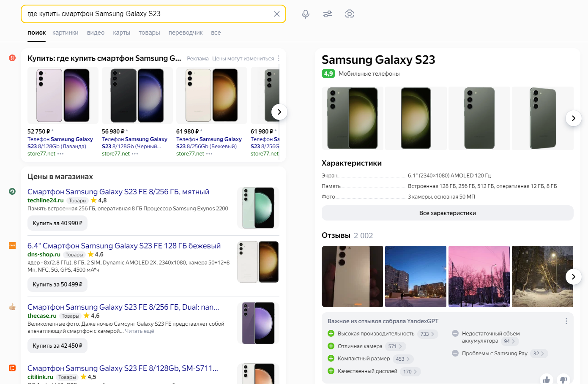Open review photo of white phone

(x=352, y=276)
